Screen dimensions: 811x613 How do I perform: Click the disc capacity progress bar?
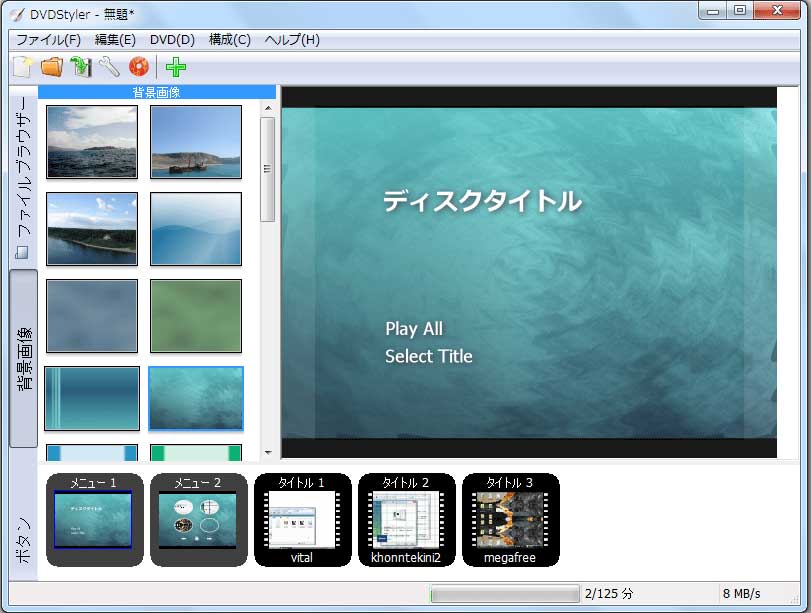point(505,593)
